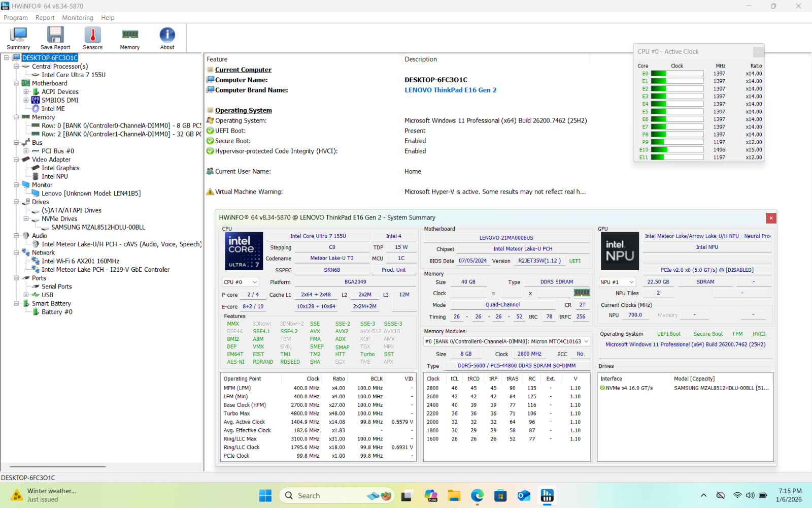Click the Turbo Max row in Operating Point table
The width and height of the screenshot is (812, 508).
[x=318, y=414]
